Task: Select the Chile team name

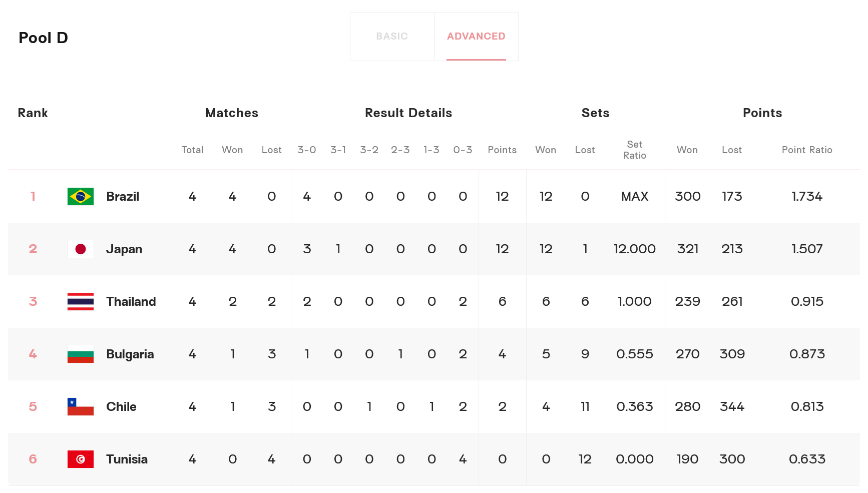Action: (121, 407)
